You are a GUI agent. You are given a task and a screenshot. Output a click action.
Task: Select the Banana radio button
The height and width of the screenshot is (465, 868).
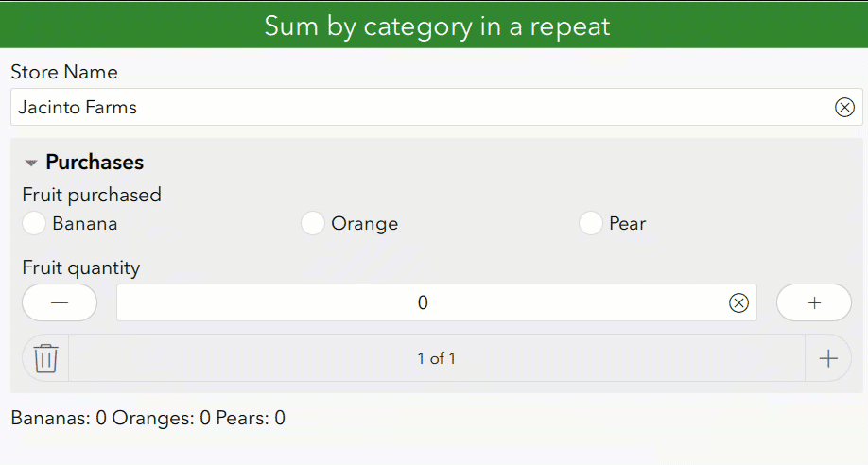click(35, 224)
